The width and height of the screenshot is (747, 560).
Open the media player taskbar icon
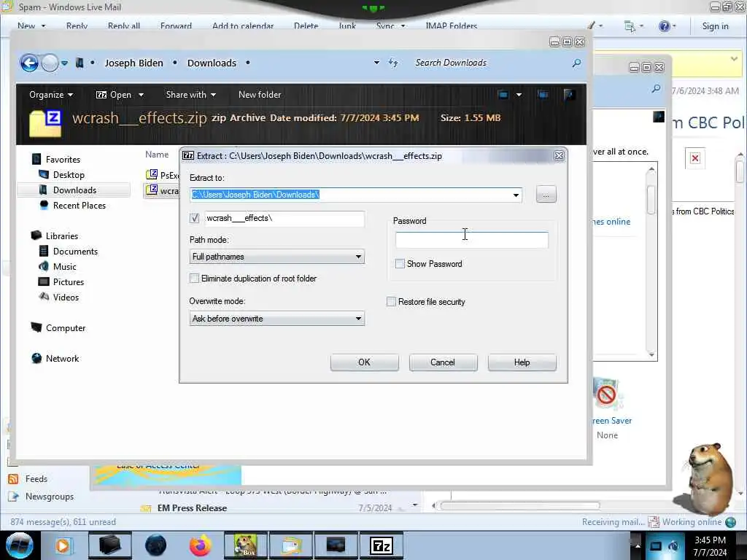pos(63,545)
